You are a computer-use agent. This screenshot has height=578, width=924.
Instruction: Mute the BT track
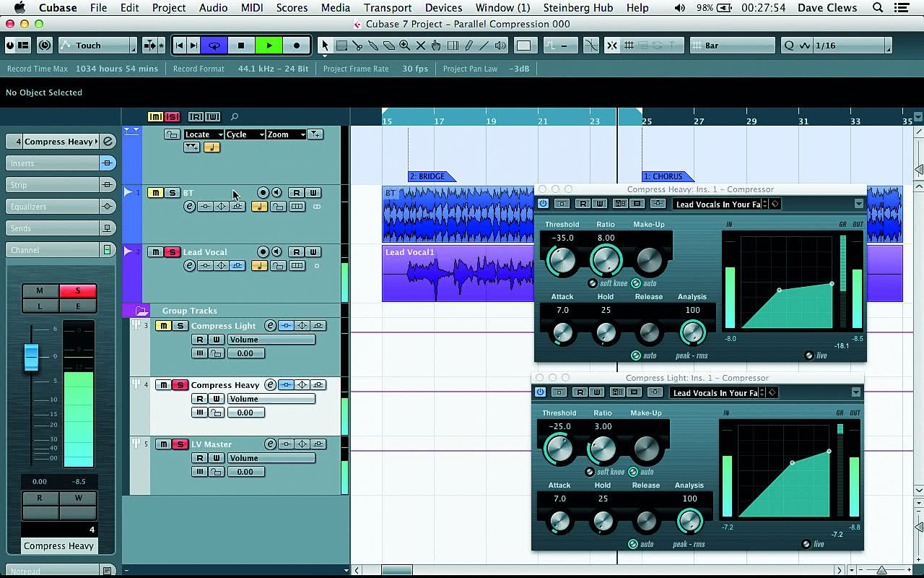(x=155, y=193)
